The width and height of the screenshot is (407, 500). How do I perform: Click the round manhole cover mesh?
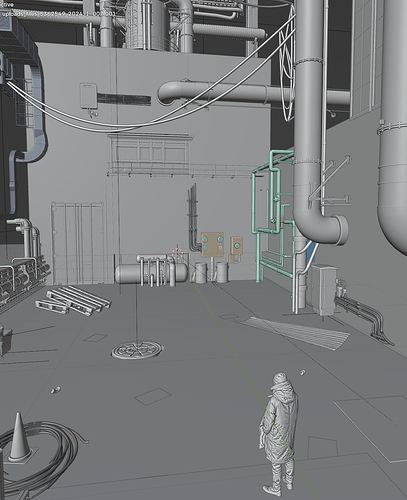tap(137, 350)
